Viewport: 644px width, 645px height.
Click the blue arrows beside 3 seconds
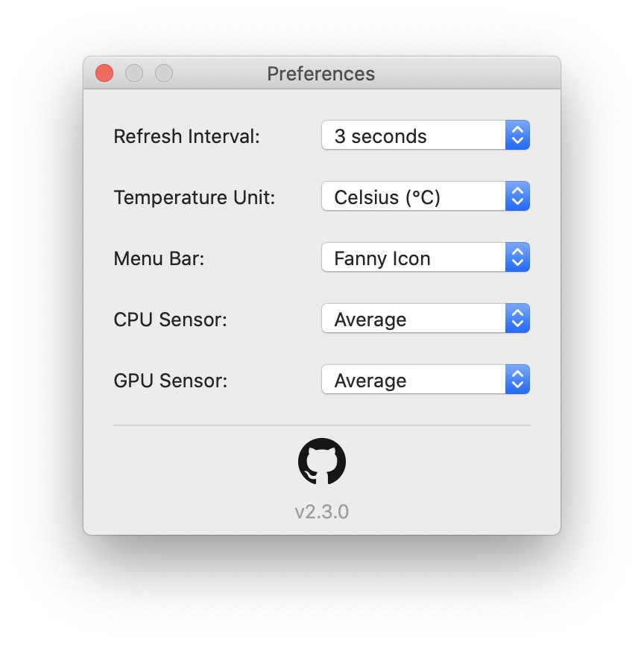(x=518, y=136)
